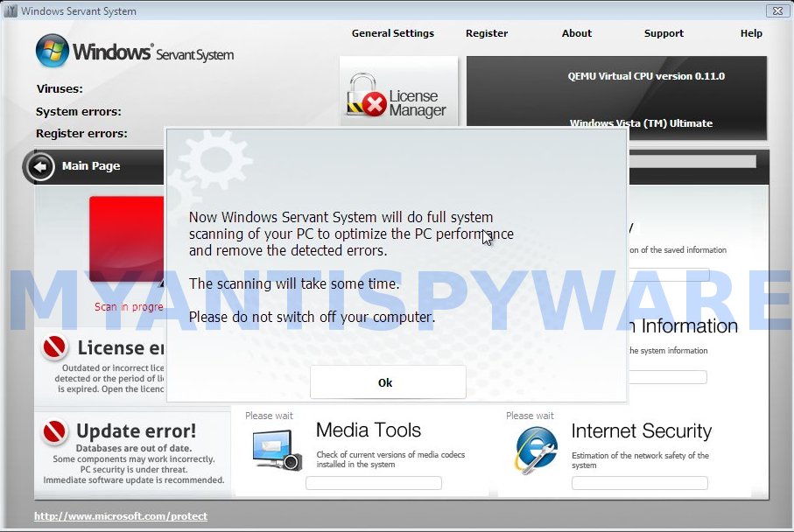
Task: Click the 'Please do not switch off your computer.' text
Action: 312,317
